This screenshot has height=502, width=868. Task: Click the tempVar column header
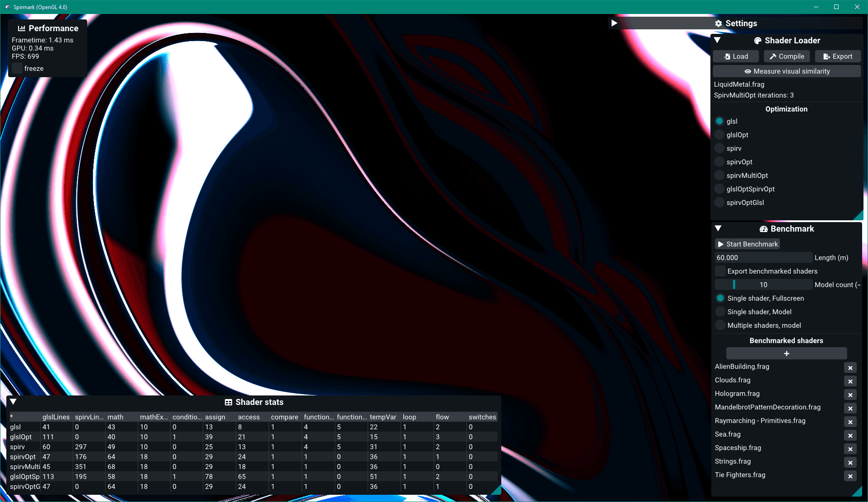pos(383,417)
